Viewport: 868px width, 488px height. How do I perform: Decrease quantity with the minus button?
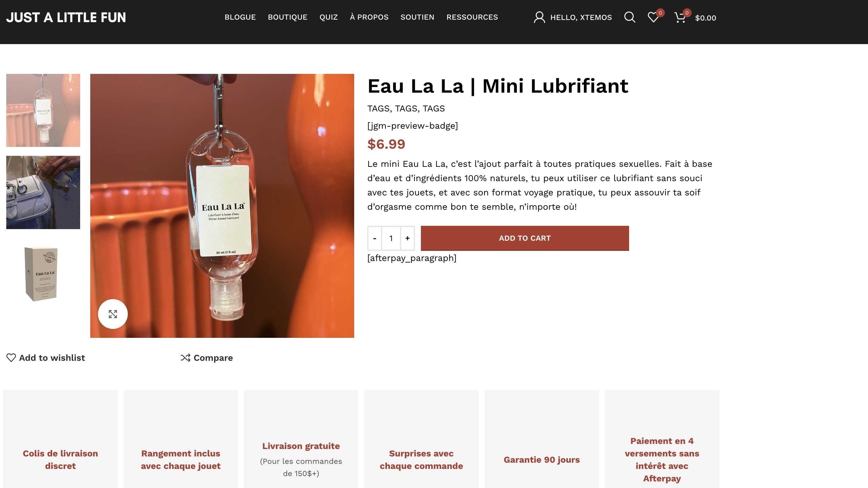[374, 238]
